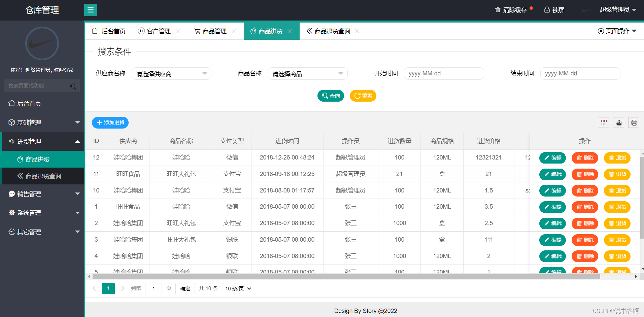Click the filter columns grid icon

(x=604, y=122)
